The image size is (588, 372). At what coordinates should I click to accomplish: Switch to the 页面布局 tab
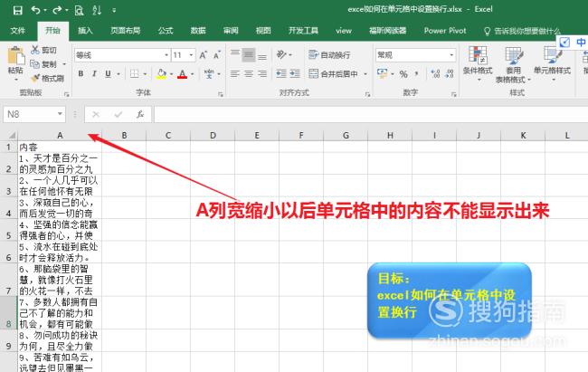tap(125, 31)
